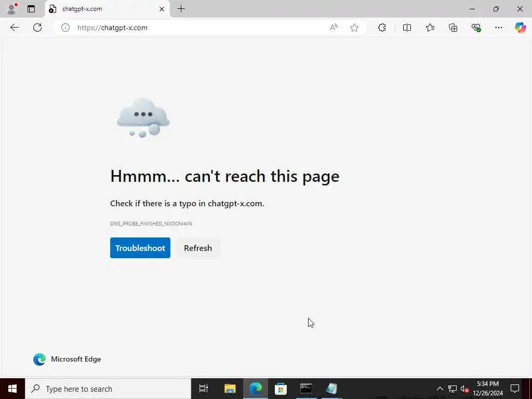Click the muted volume tray icon

tap(464, 389)
